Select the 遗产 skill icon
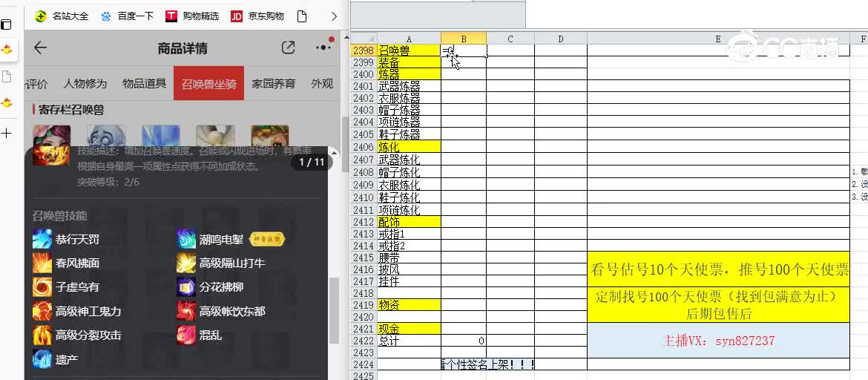The image size is (868, 380). [x=42, y=359]
